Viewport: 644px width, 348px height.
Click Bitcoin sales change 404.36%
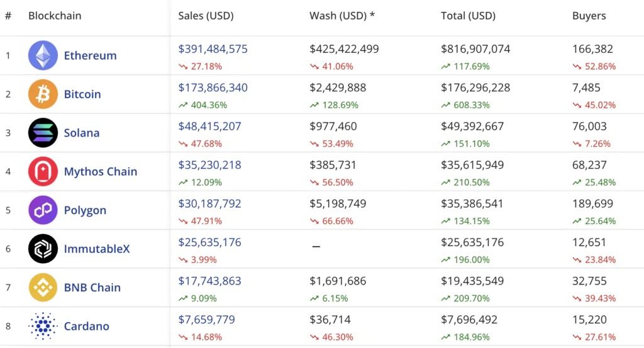[x=203, y=105]
